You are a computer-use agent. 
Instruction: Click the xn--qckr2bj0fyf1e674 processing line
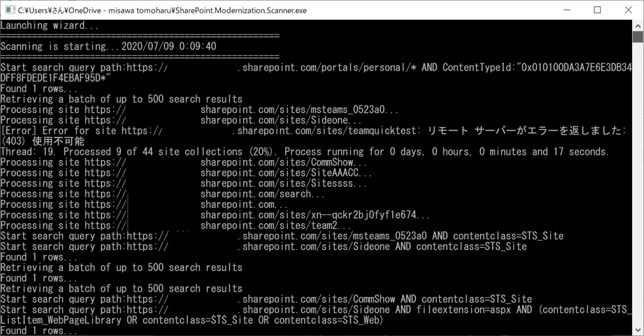215,215
